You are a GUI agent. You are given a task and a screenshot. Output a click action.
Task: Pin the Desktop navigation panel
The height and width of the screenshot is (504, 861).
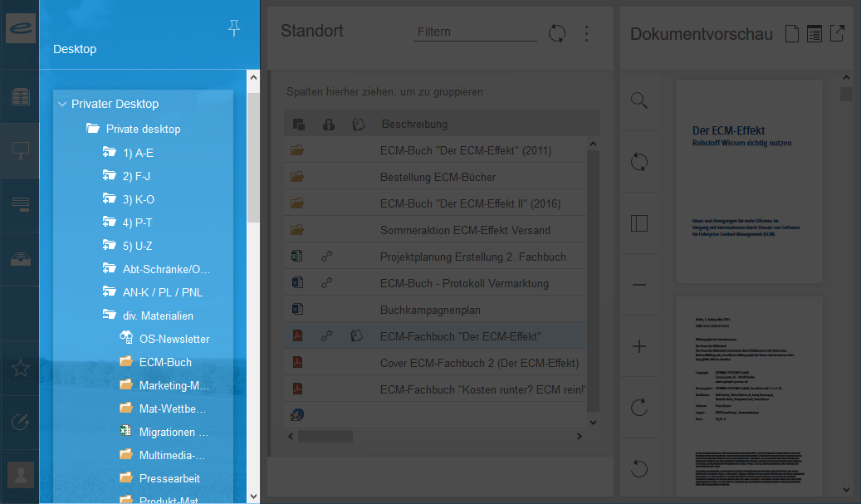point(233,29)
